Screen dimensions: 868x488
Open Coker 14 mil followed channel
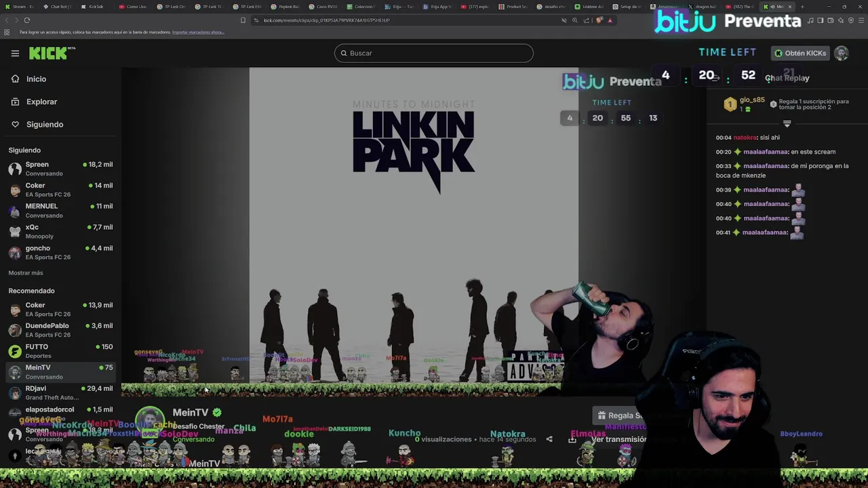(x=61, y=190)
